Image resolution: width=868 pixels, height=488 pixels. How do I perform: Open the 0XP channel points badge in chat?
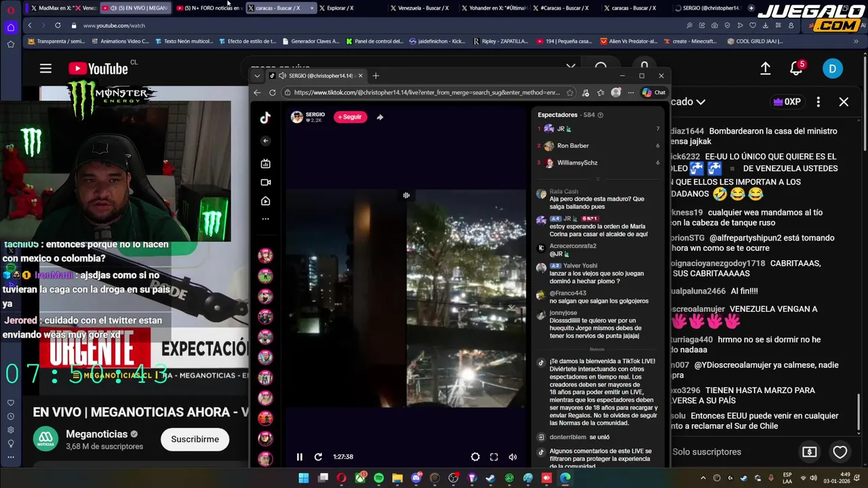coord(787,102)
